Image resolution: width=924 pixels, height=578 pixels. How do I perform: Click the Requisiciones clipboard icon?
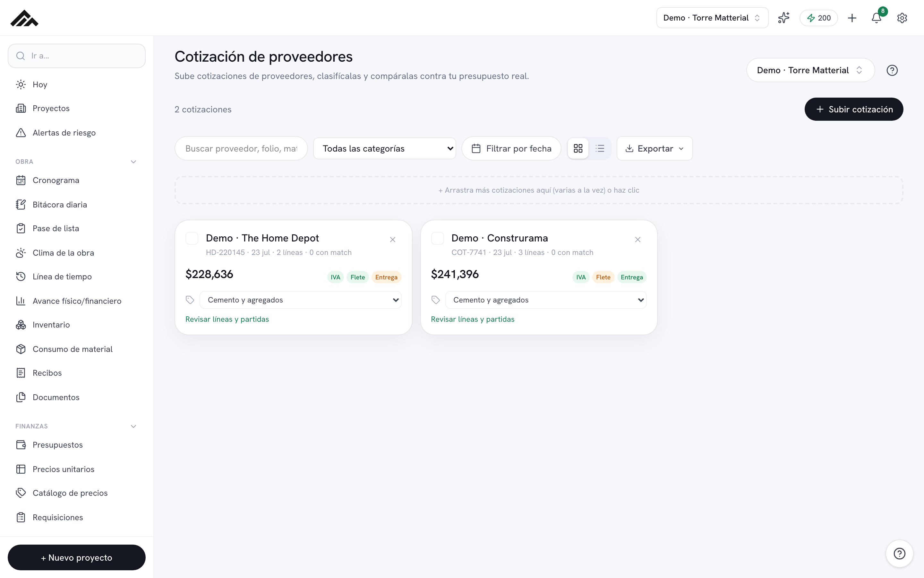point(21,517)
